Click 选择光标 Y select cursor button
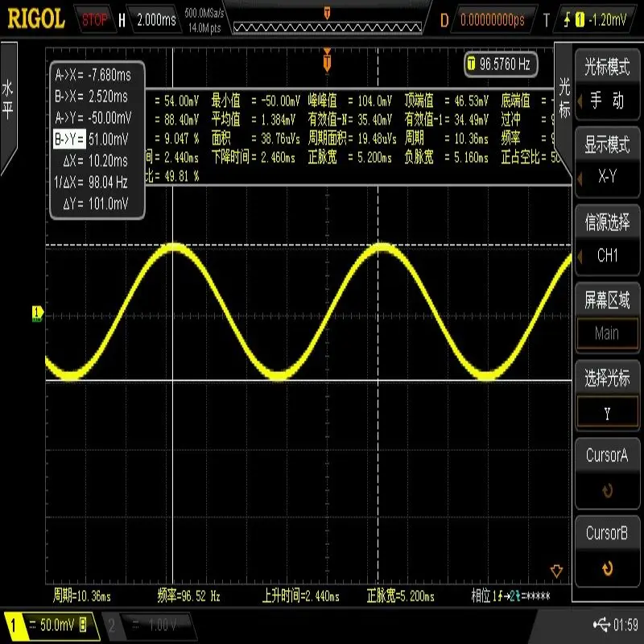This screenshot has height=644, width=644. (x=607, y=396)
